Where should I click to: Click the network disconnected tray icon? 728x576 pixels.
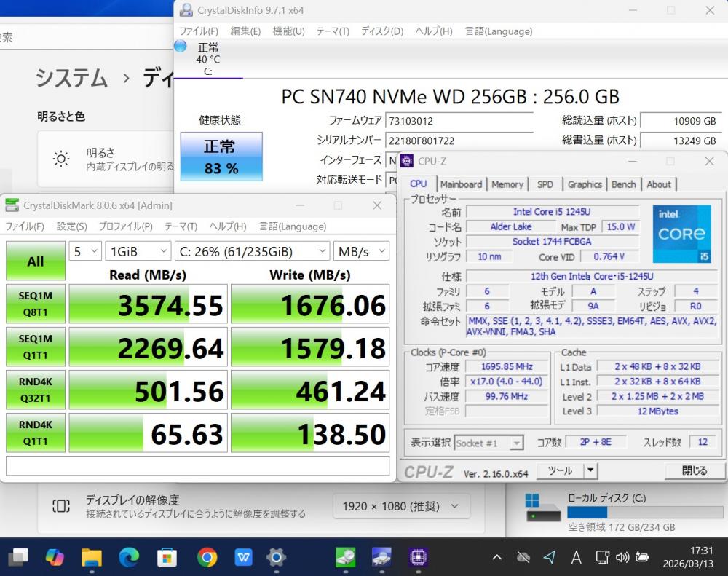point(523,557)
